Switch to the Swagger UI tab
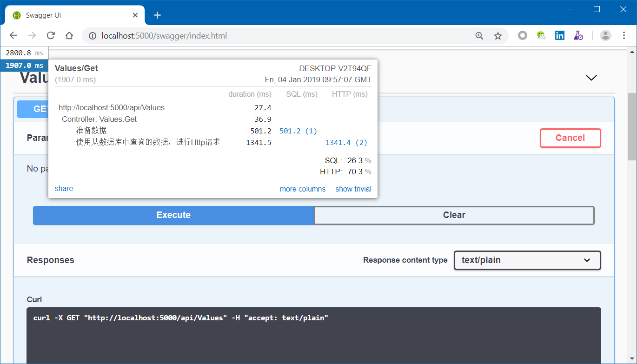Viewport: 637px width, 364px height. 74,15
